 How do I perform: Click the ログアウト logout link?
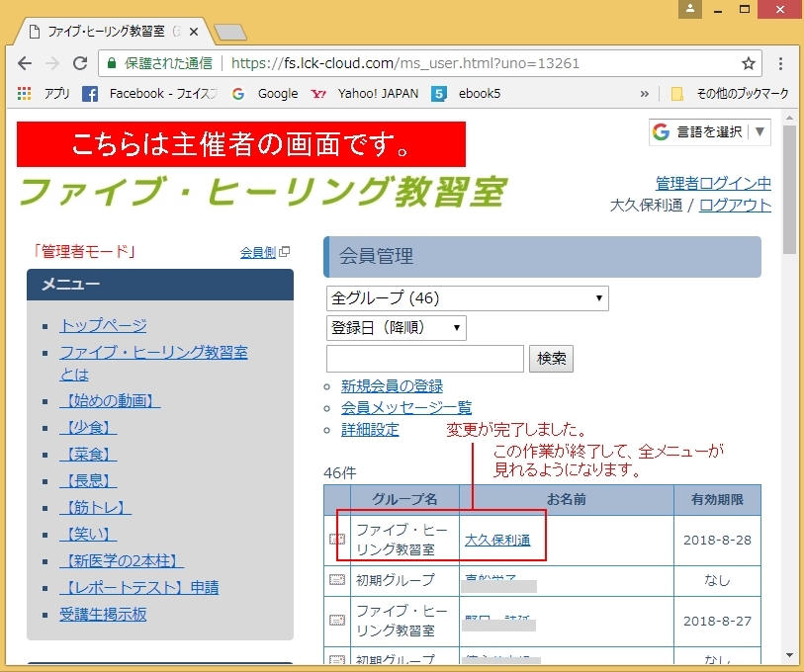(735, 205)
